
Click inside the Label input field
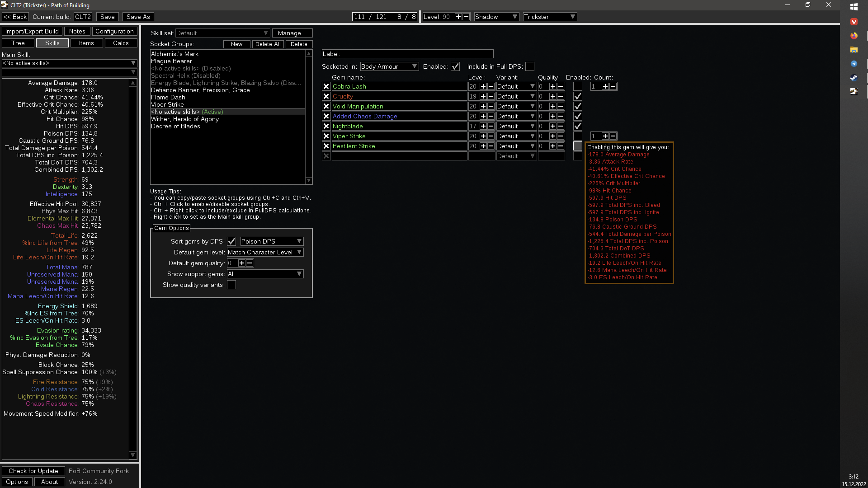(x=407, y=54)
